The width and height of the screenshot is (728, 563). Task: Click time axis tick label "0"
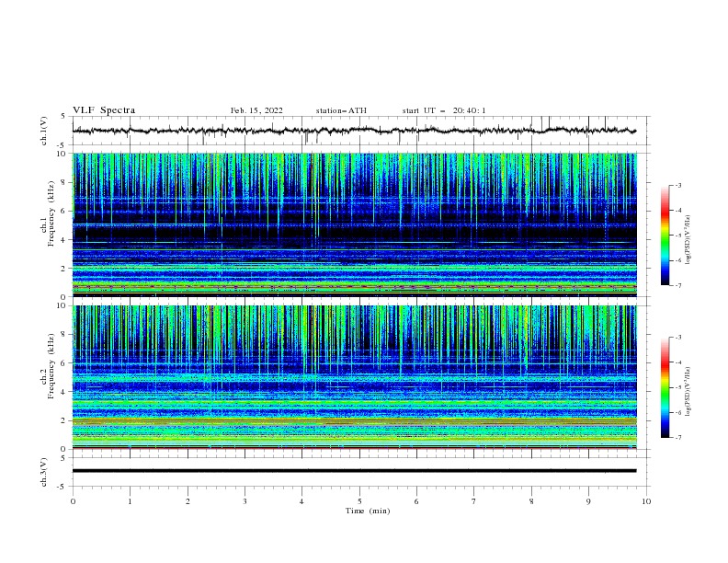point(73,501)
